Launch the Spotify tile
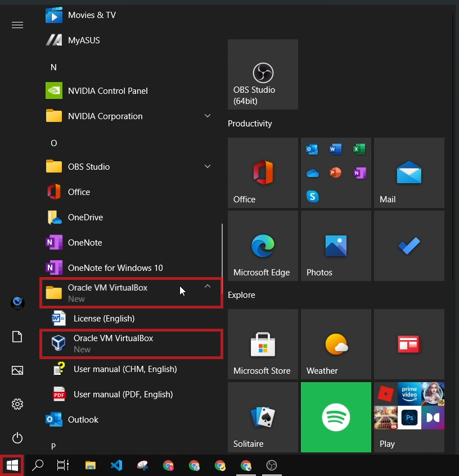This screenshot has width=459, height=476. (336, 417)
